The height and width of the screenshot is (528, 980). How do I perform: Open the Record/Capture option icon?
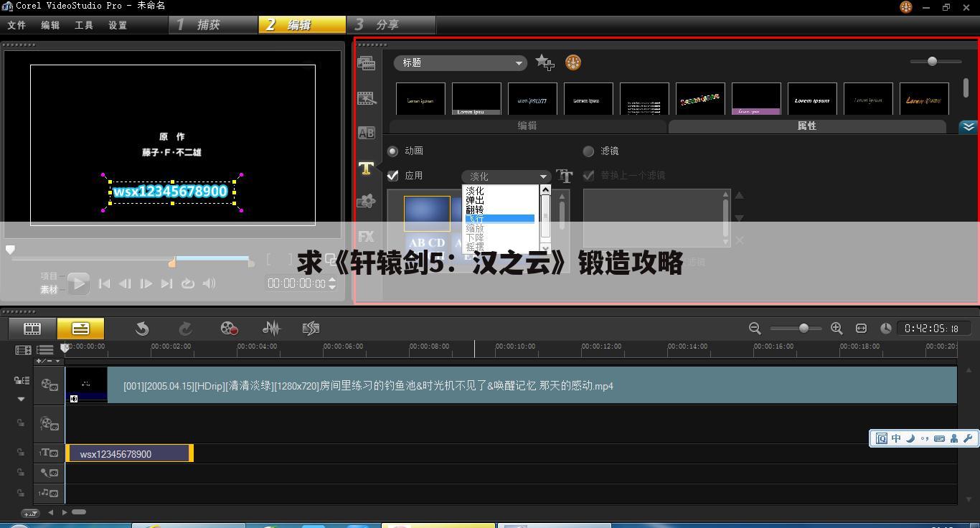(x=229, y=329)
